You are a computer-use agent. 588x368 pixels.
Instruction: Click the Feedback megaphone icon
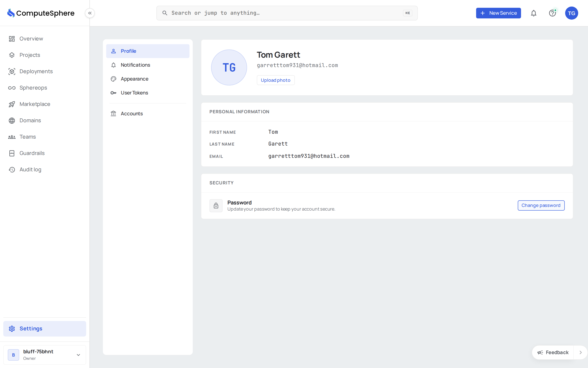540,352
